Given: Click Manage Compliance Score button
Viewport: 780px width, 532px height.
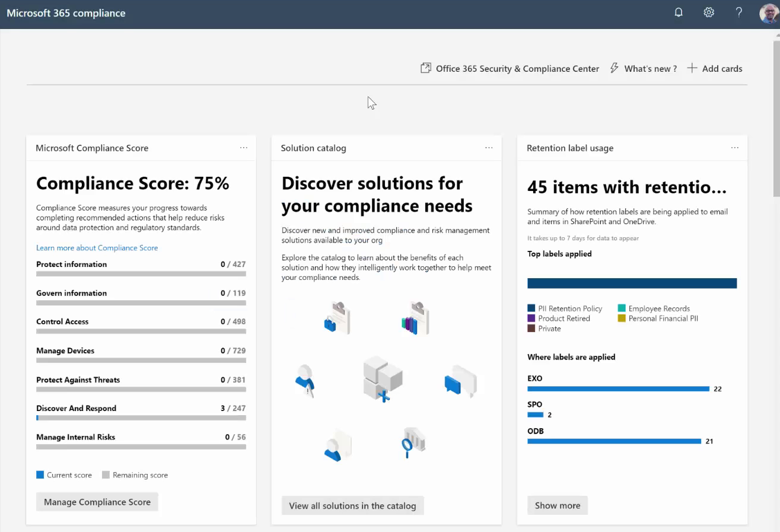Looking at the screenshot, I should tap(97, 502).
